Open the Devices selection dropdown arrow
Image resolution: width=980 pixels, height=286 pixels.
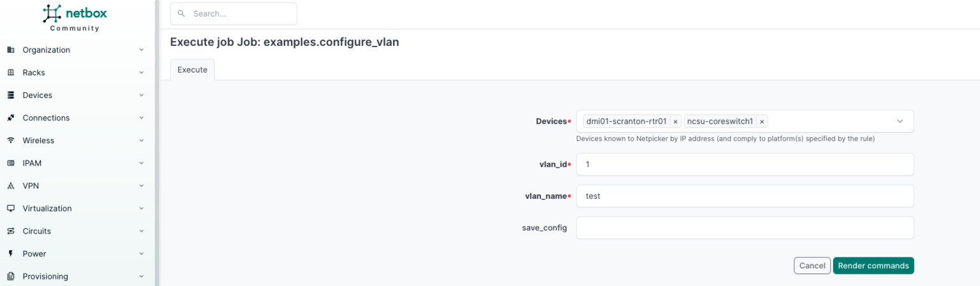900,121
